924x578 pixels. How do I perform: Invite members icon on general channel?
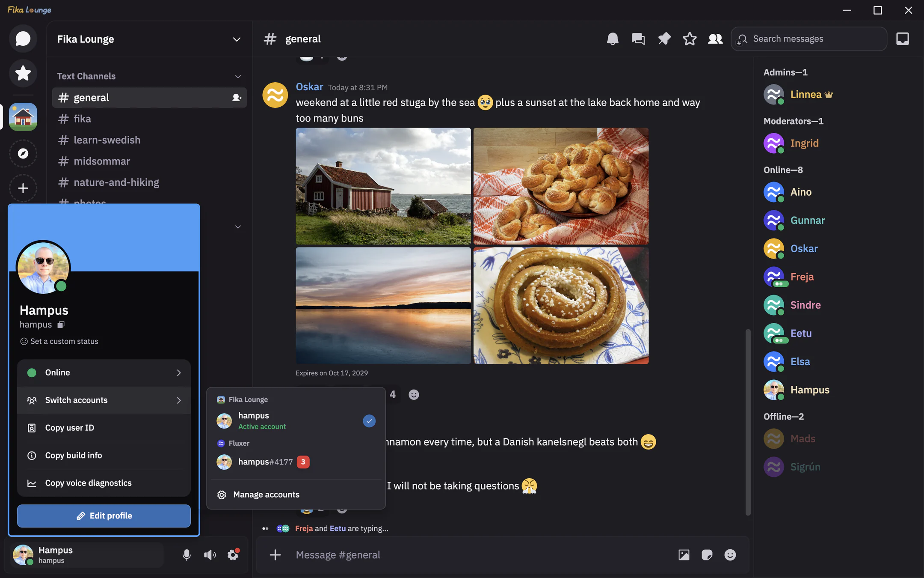pyautogui.click(x=237, y=98)
